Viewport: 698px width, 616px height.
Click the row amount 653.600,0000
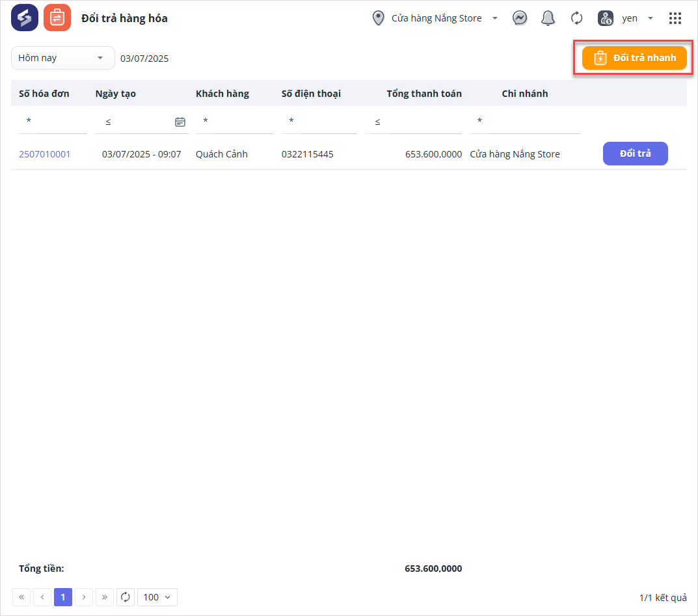click(433, 154)
